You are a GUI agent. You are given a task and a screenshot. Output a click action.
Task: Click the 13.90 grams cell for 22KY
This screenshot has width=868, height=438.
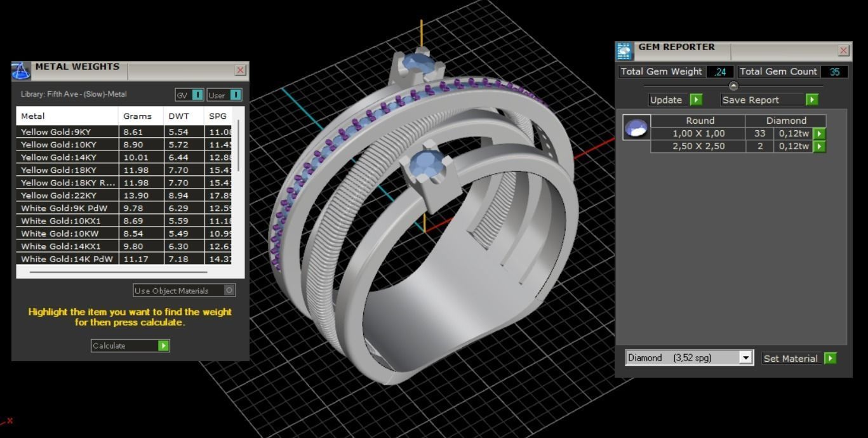pyautogui.click(x=141, y=196)
